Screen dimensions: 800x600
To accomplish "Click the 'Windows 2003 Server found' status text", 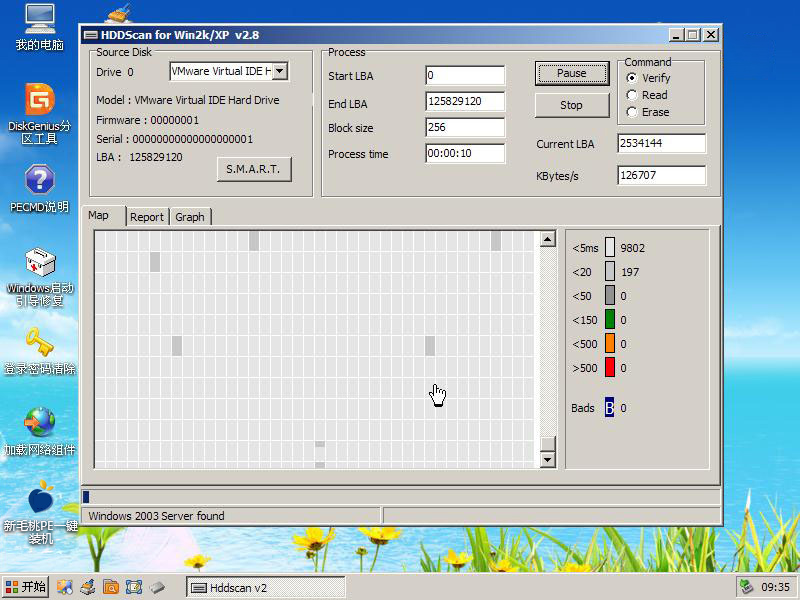I will point(156,516).
